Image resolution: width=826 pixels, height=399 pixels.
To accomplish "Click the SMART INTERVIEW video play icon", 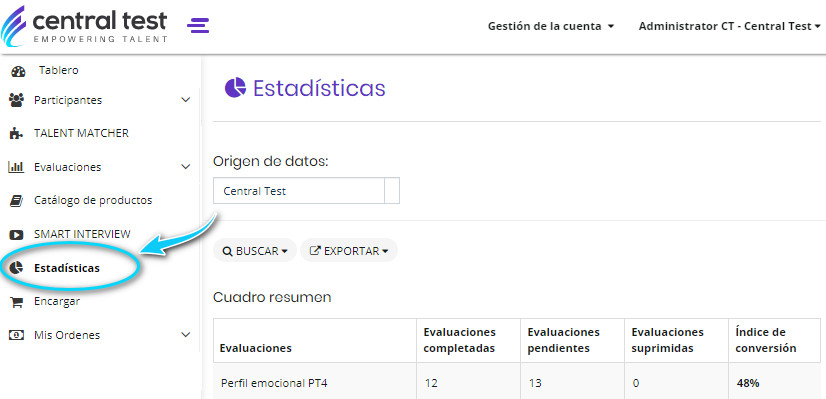I will (x=16, y=235).
